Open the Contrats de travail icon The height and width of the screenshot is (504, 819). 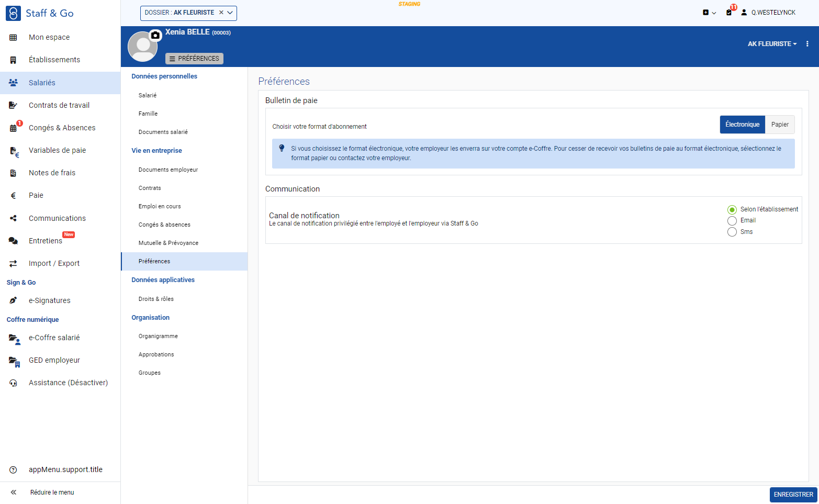coord(13,105)
